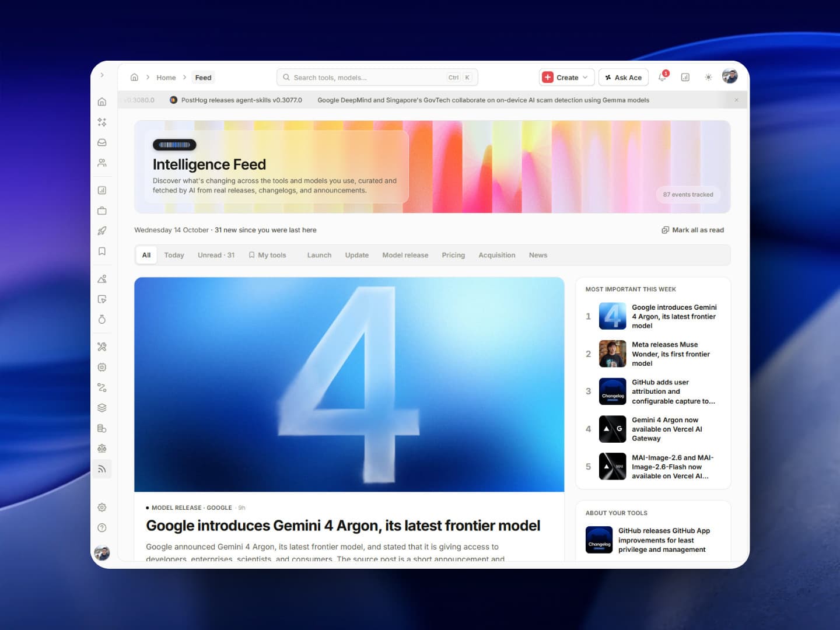Open settings gear in the sidebar
Viewport: 840px width, 630px height.
(x=102, y=508)
